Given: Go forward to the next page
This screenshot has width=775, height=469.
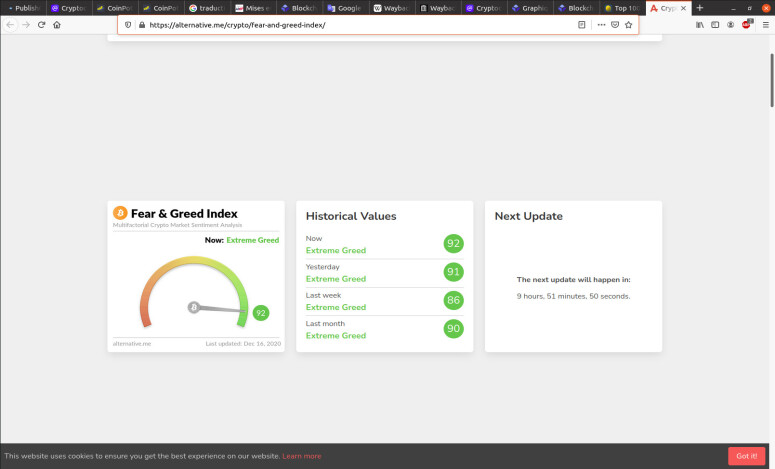Looking at the screenshot, I should (26, 25).
